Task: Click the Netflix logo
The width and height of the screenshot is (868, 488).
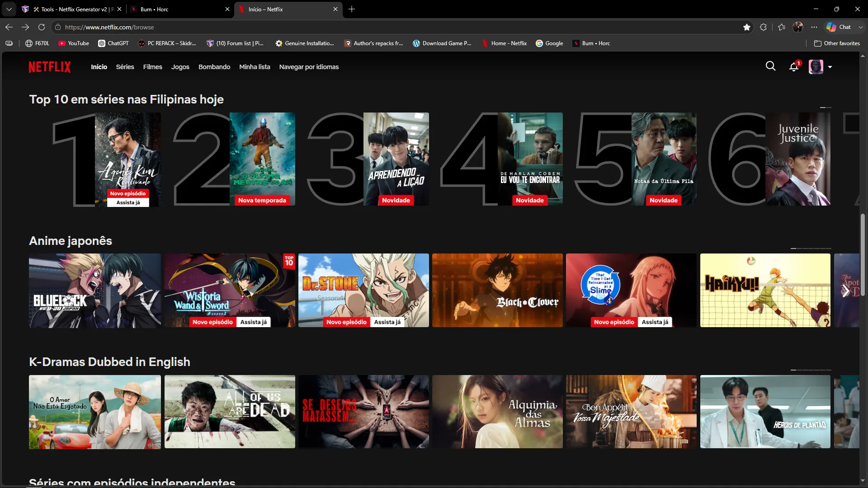Action: [50, 67]
